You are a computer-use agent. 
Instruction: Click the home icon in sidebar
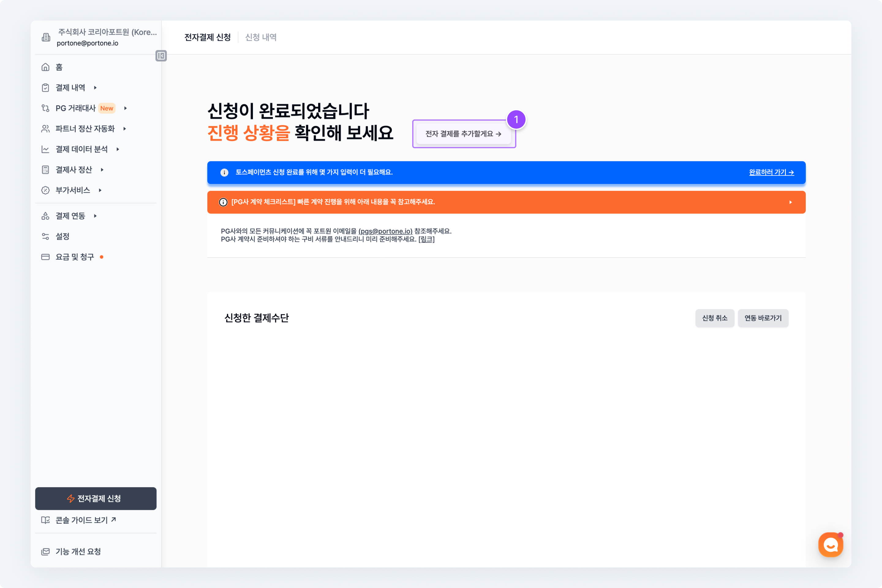pyautogui.click(x=45, y=67)
